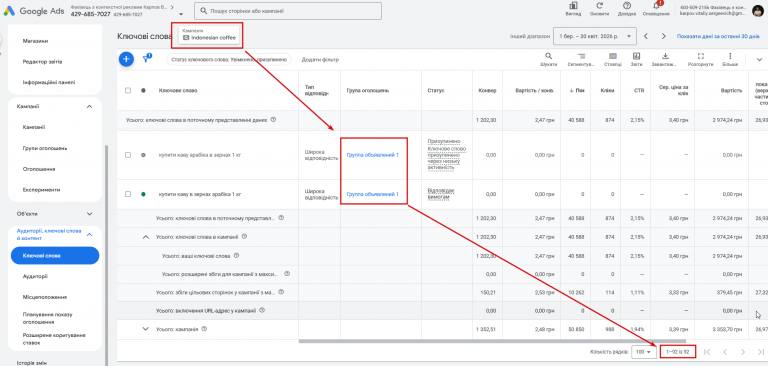The width and height of the screenshot is (768, 366).
Task: Collapse 'Усього: ключові слова в кампанії' row
Action: tap(145, 237)
